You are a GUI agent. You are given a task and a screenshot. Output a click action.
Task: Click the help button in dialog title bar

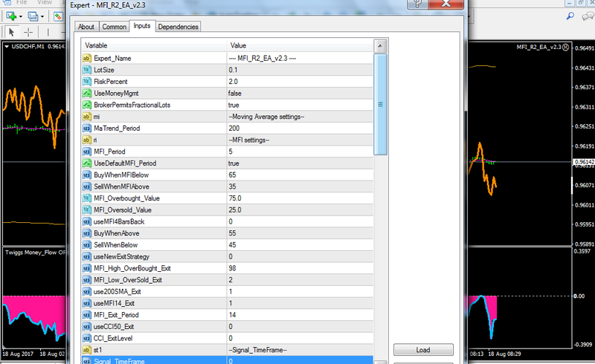pos(417,4)
